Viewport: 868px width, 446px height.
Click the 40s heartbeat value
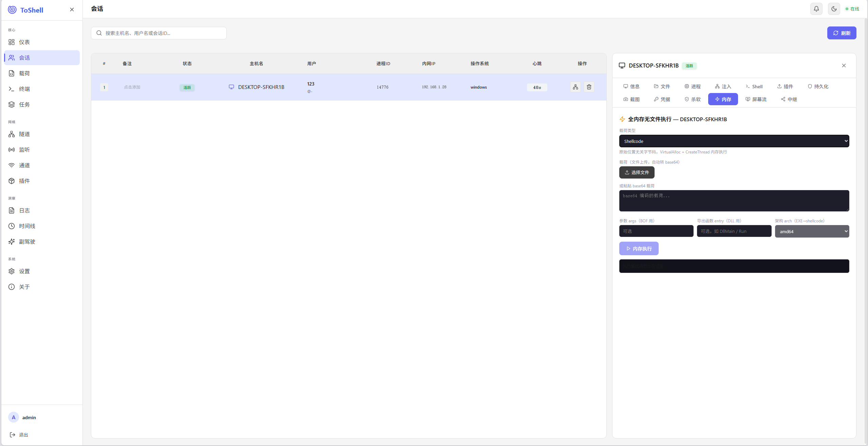tap(537, 88)
